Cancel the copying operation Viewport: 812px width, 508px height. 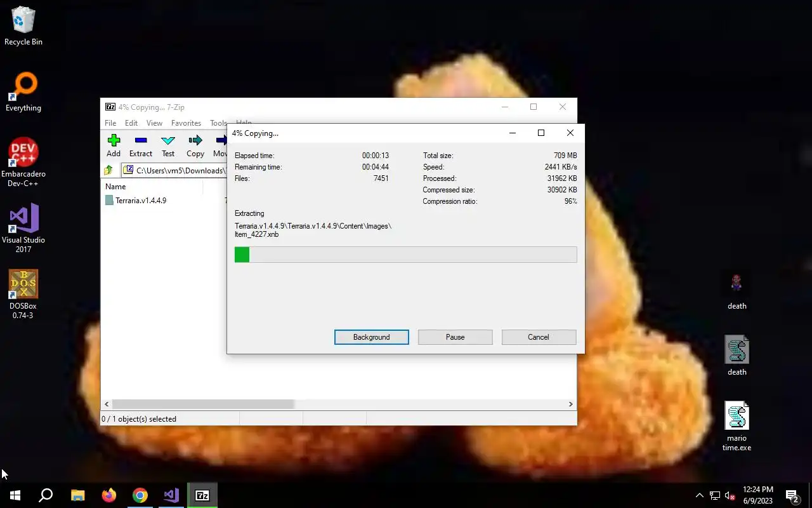pyautogui.click(x=539, y=337)
